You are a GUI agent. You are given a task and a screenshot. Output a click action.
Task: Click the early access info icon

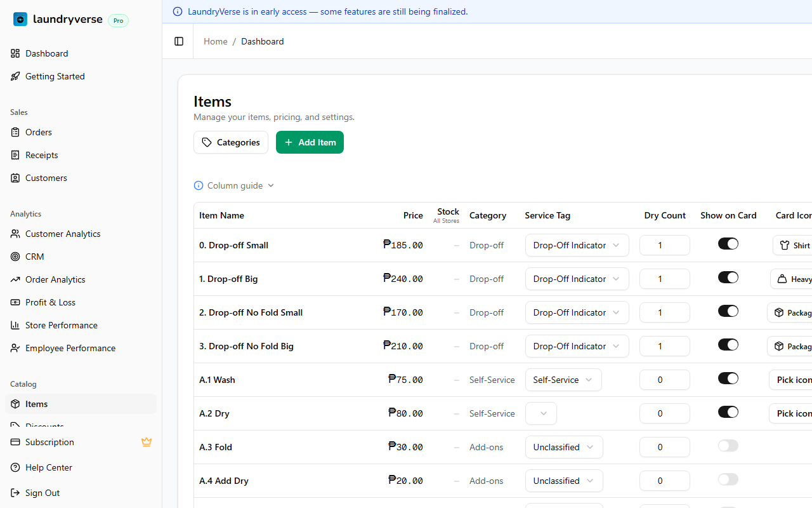click(x=178, y=11)
